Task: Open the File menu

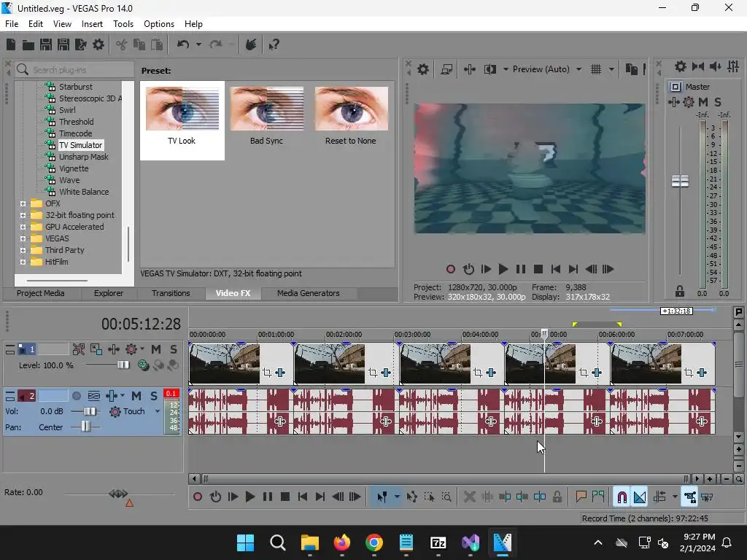Action: [12, 24]
